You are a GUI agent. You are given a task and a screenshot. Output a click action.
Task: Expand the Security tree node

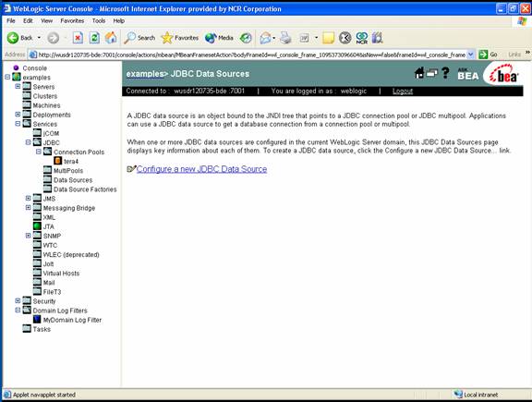[18, 300]
